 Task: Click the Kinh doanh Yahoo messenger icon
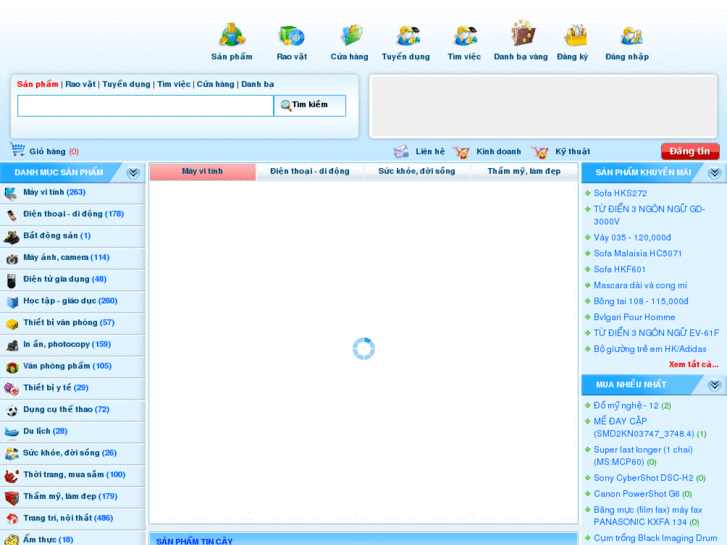[x=461, y=152]
